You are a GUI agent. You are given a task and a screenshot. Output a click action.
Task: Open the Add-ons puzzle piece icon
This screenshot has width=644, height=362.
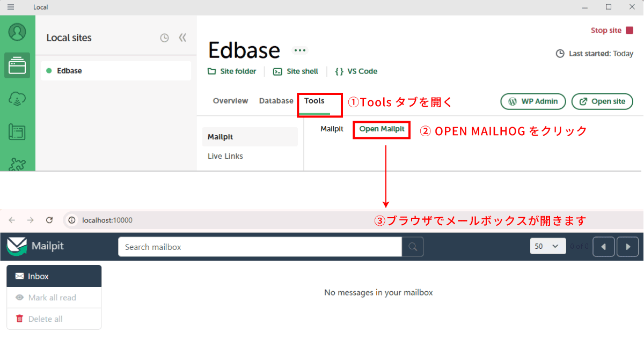click(17, 162)
